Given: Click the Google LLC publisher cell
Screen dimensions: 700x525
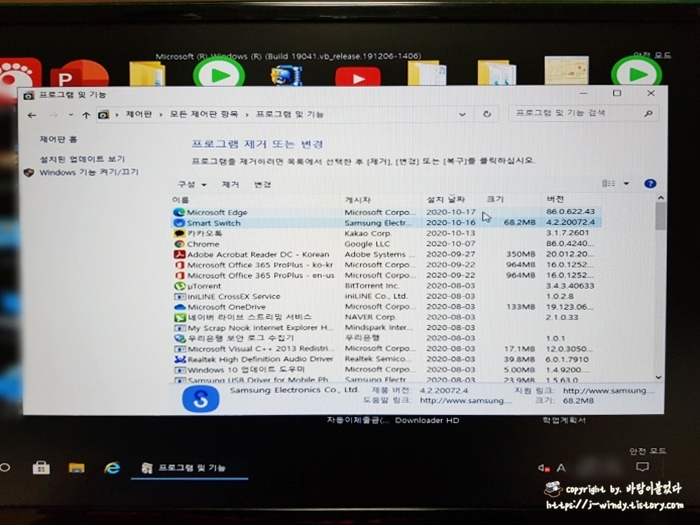Looking at the screenshot, I should [x=367, y=244].
